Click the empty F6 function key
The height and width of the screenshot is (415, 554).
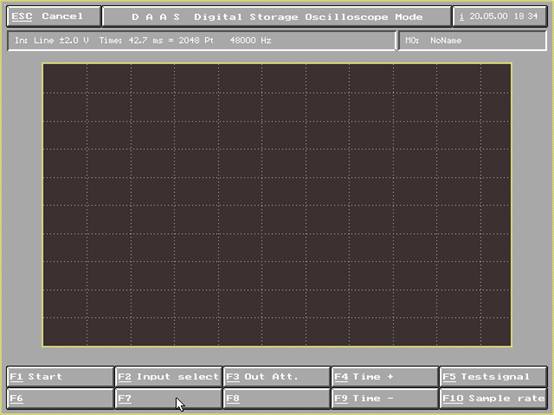[60, 398]
